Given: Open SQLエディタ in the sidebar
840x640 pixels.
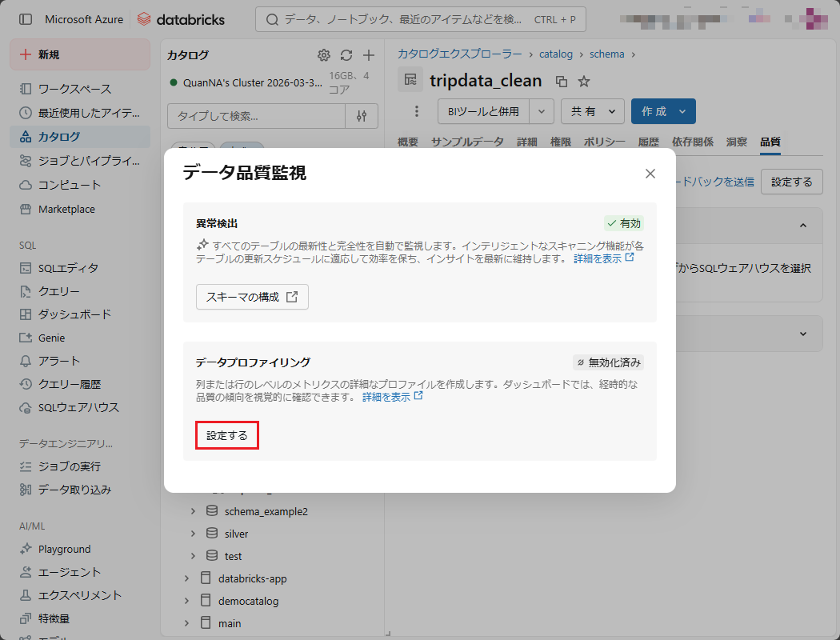Looking at the screenshot, I should click(69, 268).
